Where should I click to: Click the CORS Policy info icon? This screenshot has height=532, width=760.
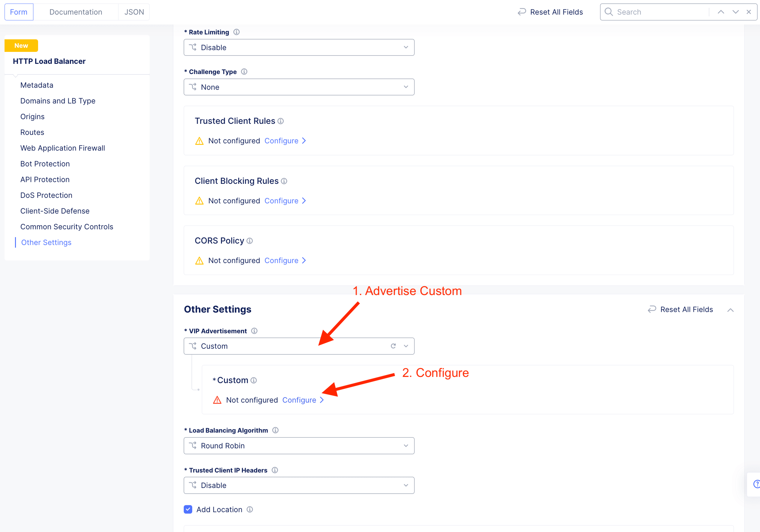pyautogui.click(x=250, y=241)
